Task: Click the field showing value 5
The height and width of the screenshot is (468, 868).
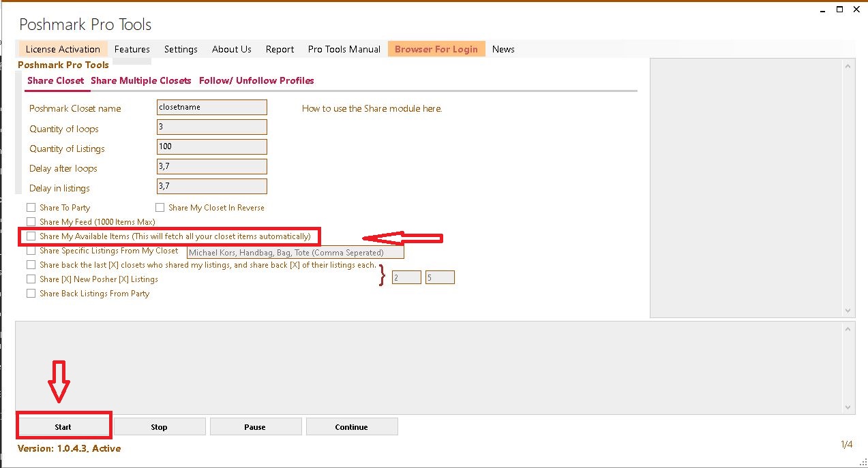Action: point(440,277)
